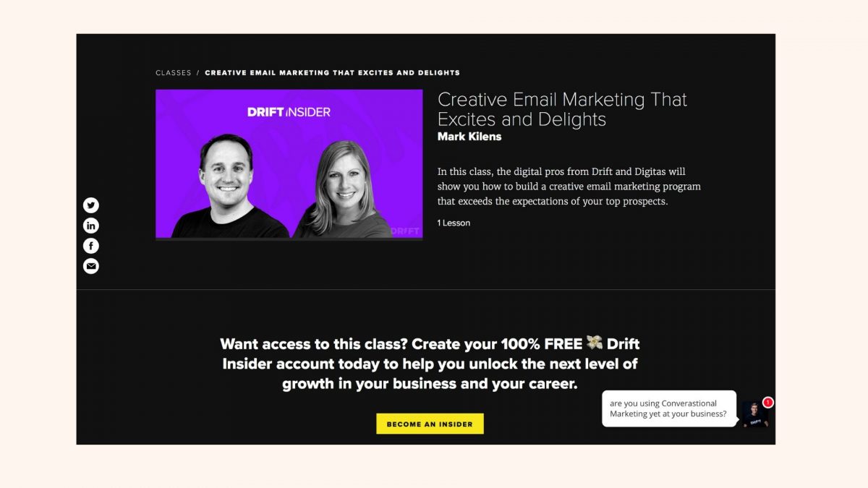The image size is (868, 488).
Task: Open the Conversational Marketing chat message
Action: click(669, 408)
